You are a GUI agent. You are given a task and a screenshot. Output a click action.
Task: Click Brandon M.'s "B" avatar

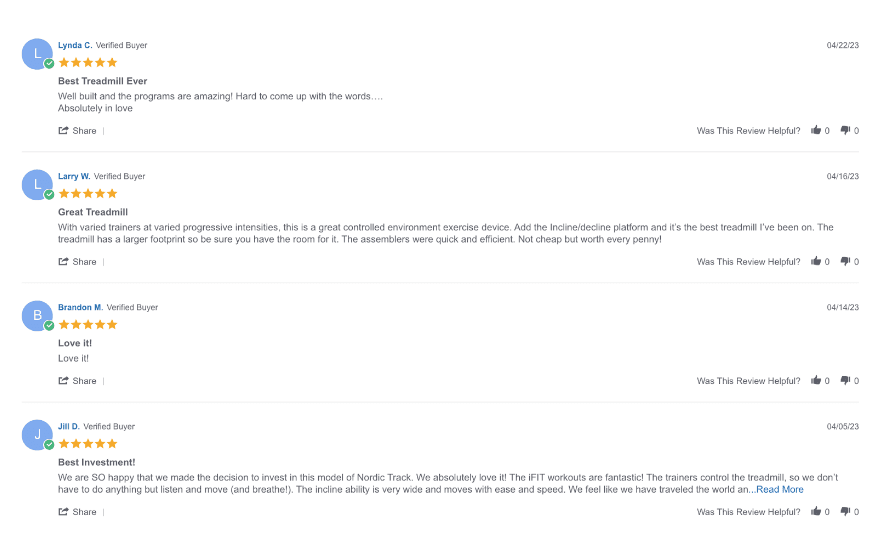coord(37,316)
